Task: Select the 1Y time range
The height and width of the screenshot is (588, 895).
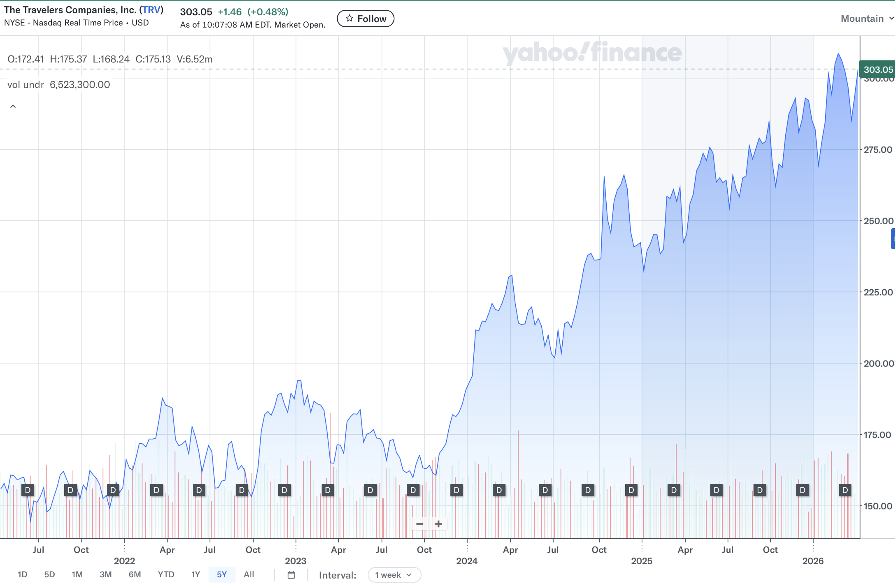Action: pyautogui.click(x=195, y=574)
